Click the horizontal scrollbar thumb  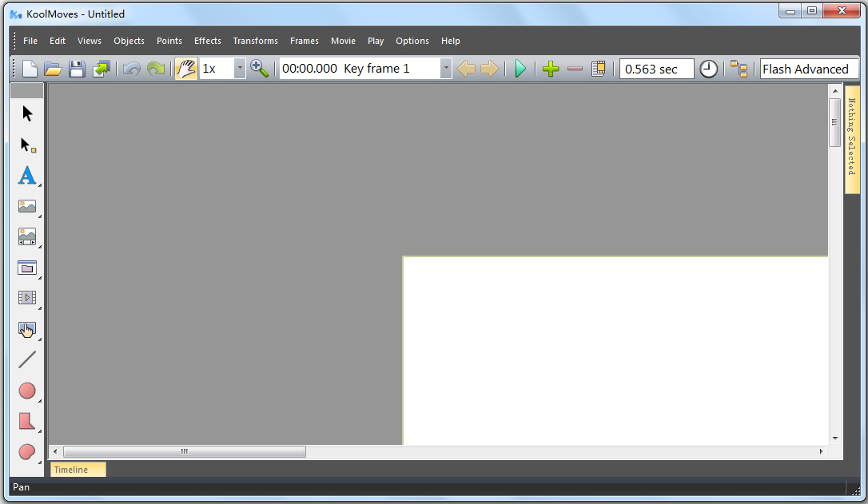185,451
